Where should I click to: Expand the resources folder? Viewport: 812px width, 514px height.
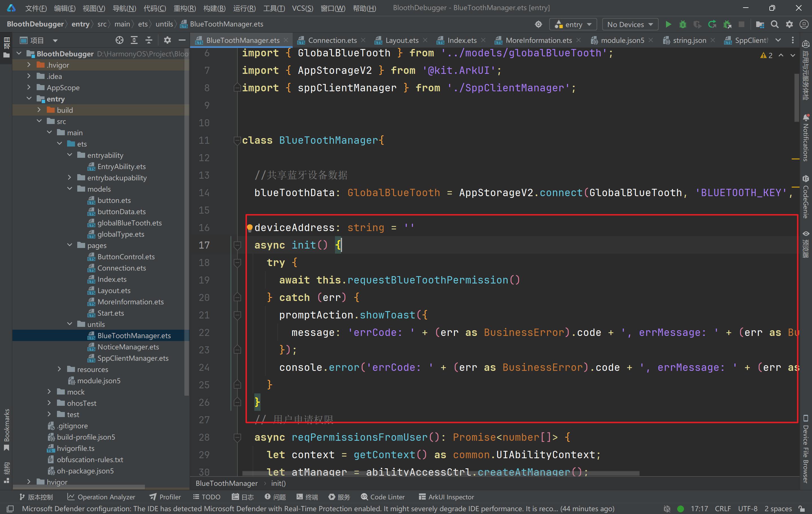point(59,369)
